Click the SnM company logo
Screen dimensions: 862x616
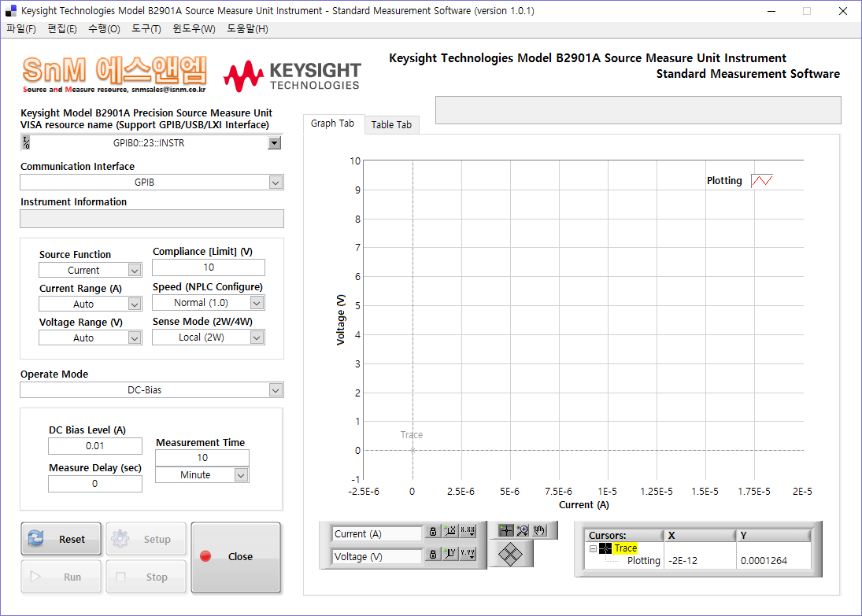114,74
